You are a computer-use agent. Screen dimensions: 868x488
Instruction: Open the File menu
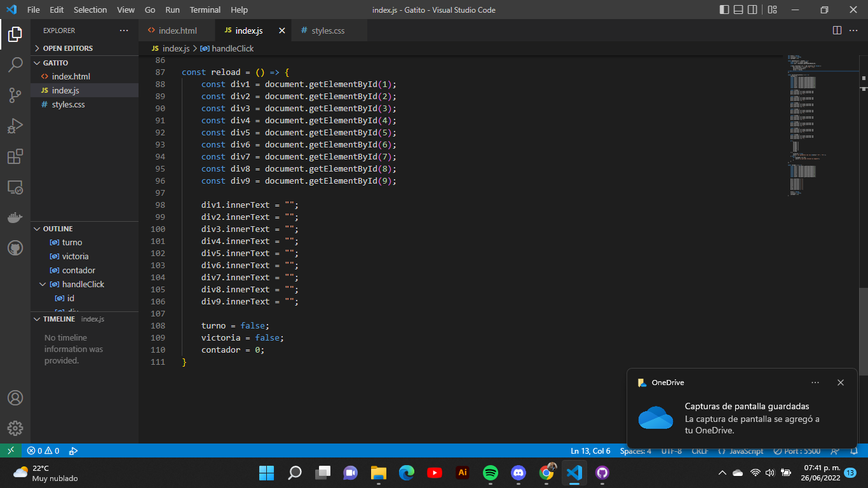[x=34, y=10]
